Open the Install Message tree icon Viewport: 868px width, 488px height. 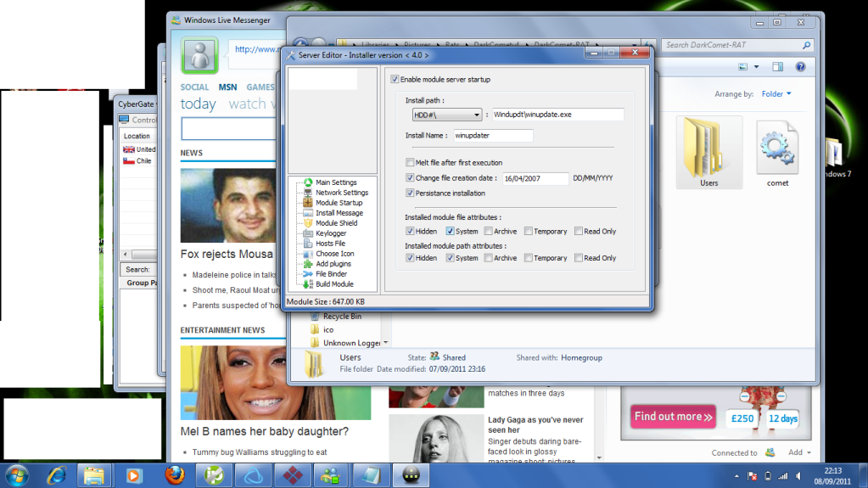(308, 213)
